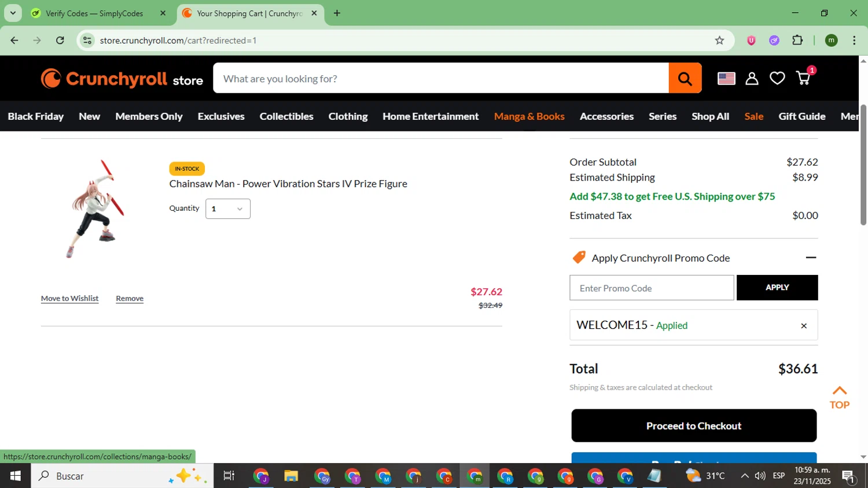Open the Manga & Books menu
This screenshot has width=868, height=488.
click(529, 116)
